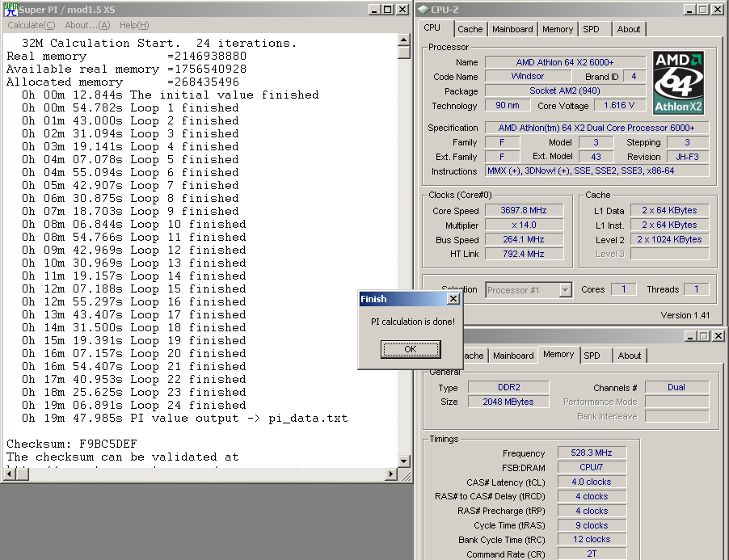Click the Super PI window resize grip

(406, 475)
